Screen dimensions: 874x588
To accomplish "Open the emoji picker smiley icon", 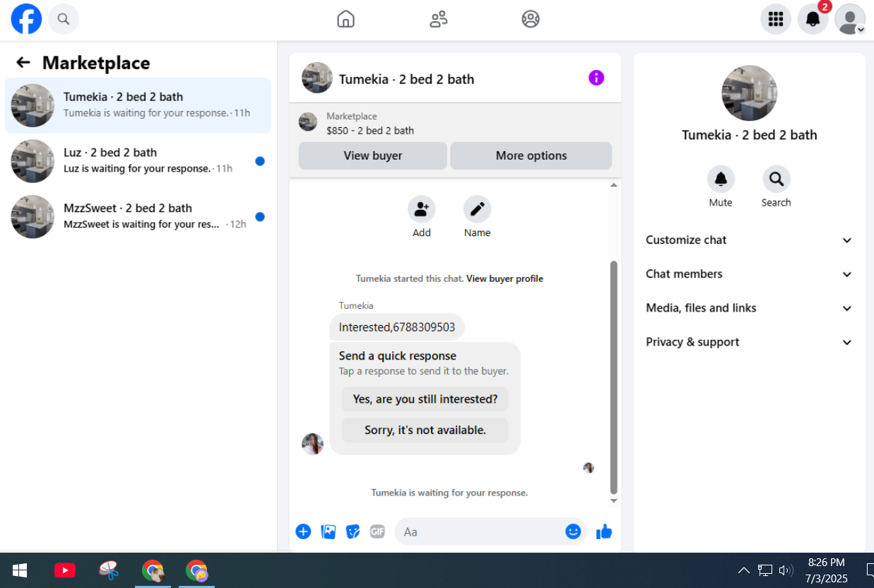I will [x=573, y=531].
